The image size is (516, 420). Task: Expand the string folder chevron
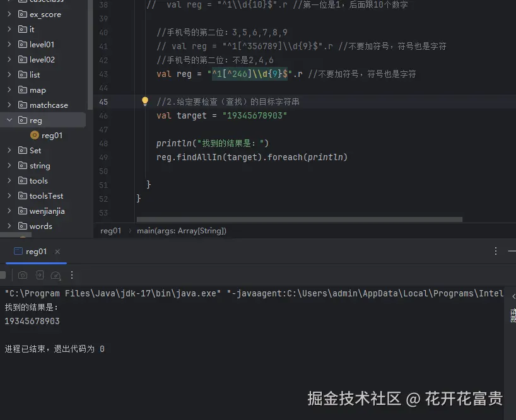coord(9,165)
